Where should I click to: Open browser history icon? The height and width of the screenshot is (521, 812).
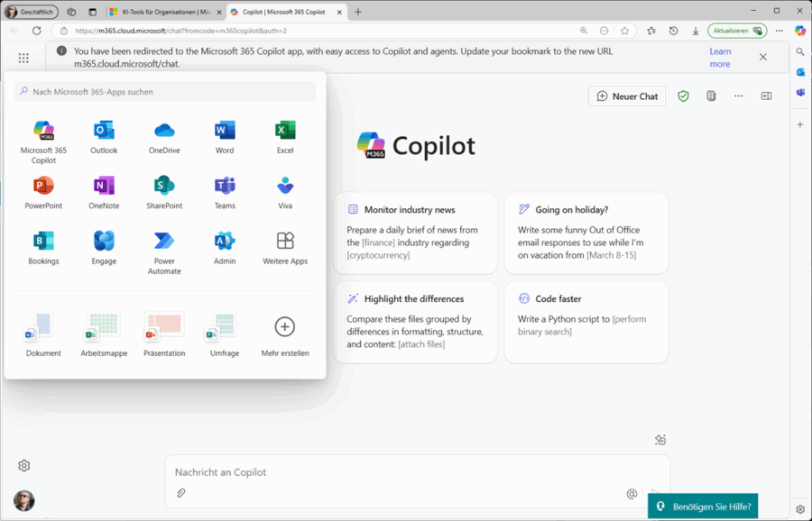(x=673, y=31)
